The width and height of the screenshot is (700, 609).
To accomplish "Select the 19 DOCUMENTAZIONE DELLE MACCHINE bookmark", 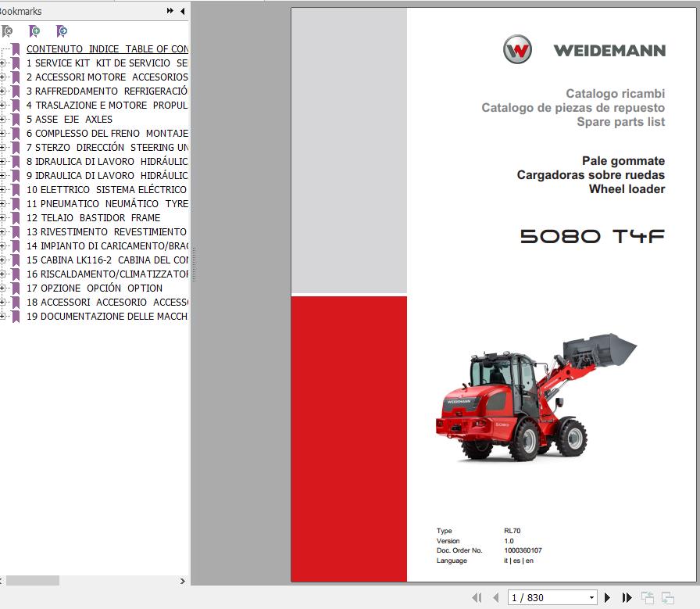I will (x=107, y=317).
